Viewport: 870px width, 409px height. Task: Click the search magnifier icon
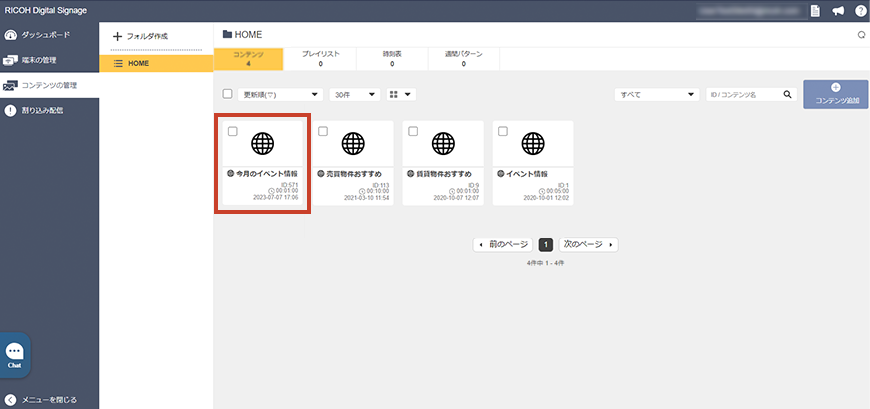[788, 94]
